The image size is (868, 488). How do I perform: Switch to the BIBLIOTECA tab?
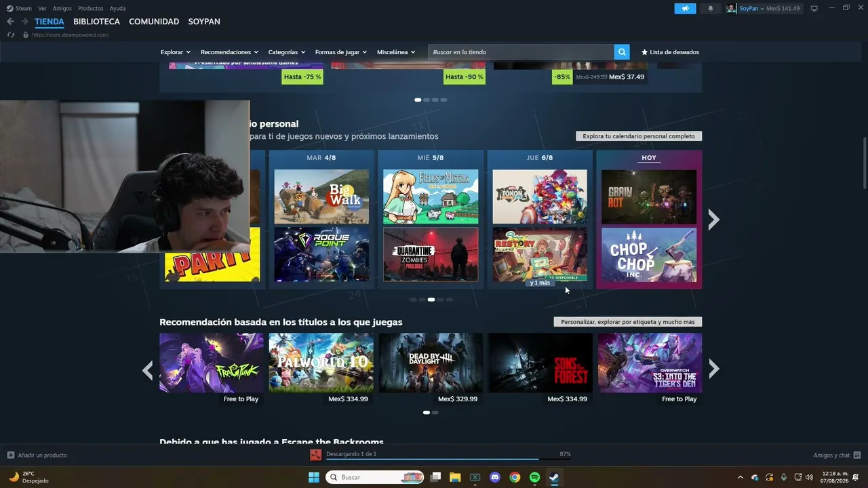[96, 22]
